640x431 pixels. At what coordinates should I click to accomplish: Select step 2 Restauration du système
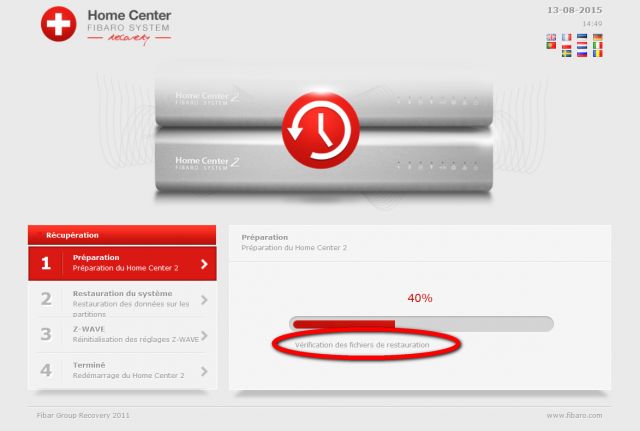click(122, 300)
